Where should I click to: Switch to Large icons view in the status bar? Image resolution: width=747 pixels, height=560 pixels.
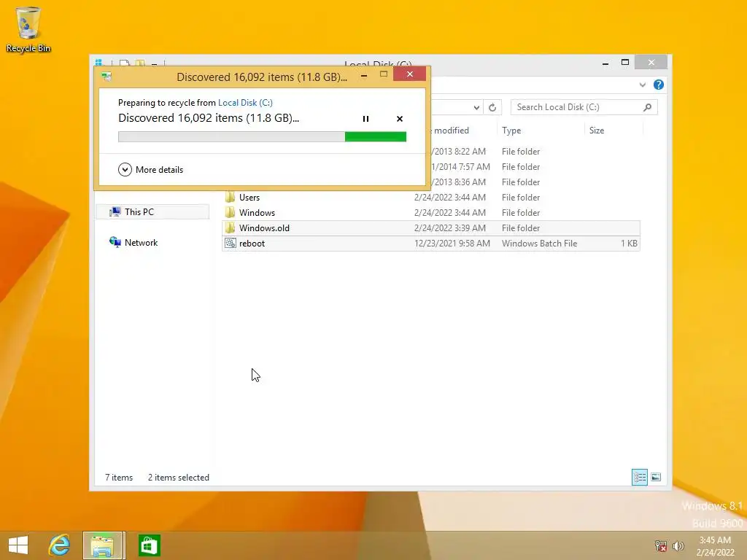[656, 477]
